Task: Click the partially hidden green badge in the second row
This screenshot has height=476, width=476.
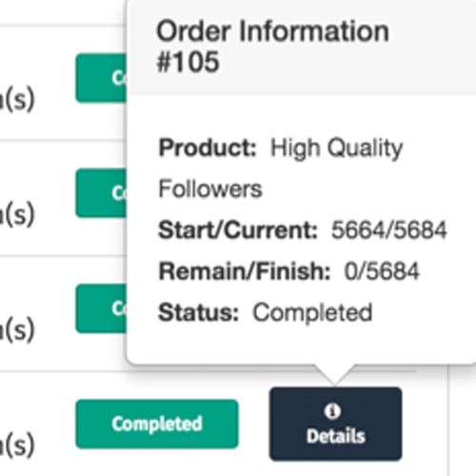Action: pyautogui.click(x=101, y=193)
